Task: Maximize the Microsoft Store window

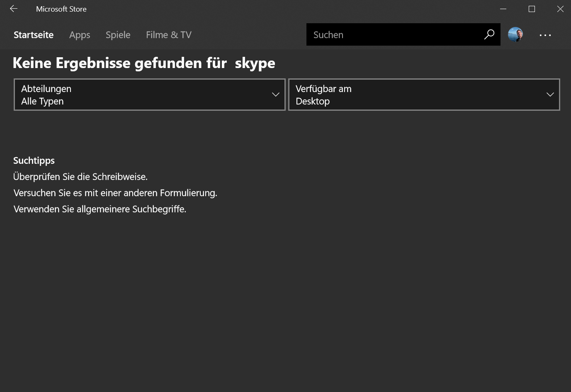Action: coord(532,9)
